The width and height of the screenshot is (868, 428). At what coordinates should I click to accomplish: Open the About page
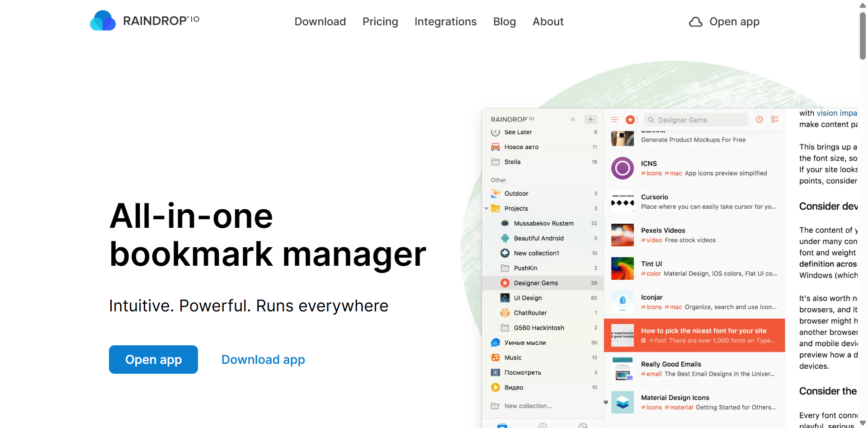548,22
